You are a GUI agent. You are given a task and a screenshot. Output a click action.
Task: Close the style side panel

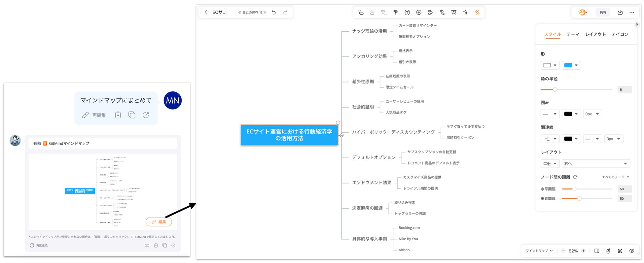[637, 24]
